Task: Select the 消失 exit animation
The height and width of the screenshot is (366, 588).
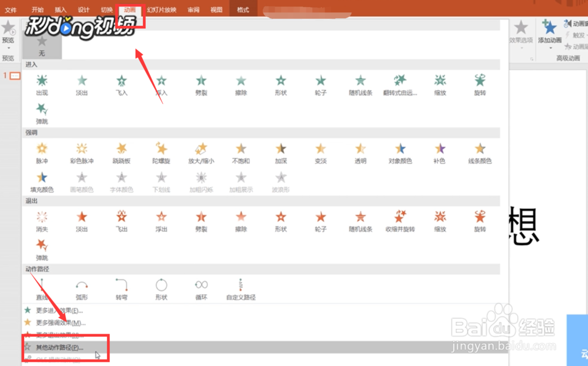Action: (42, 222)
